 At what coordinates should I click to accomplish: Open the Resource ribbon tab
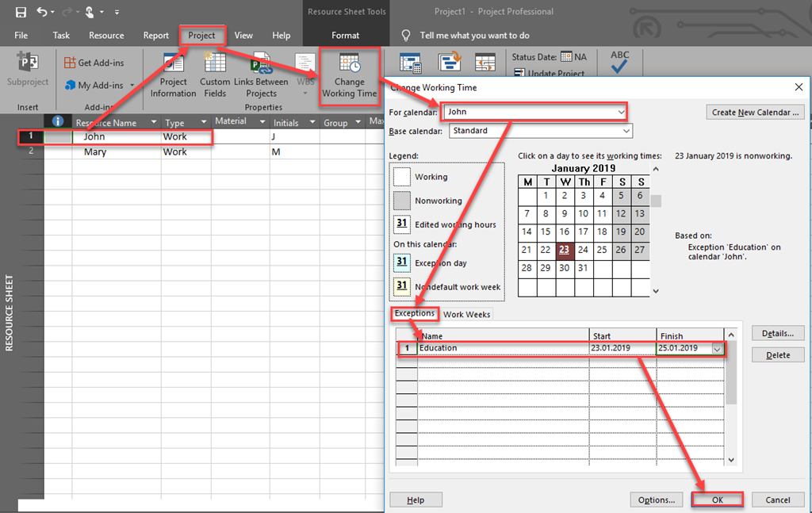pyautogui.click(x=106, y=36)
